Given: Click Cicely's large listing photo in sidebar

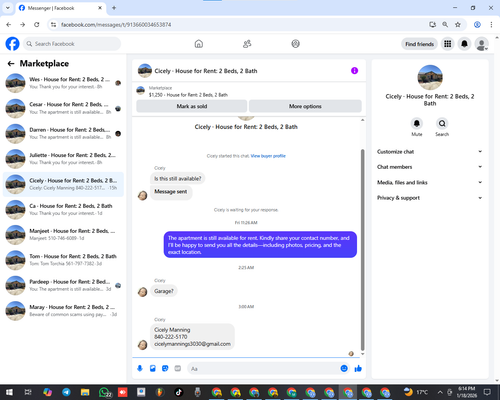Looking at the screenshot, I should click(430, 77).
